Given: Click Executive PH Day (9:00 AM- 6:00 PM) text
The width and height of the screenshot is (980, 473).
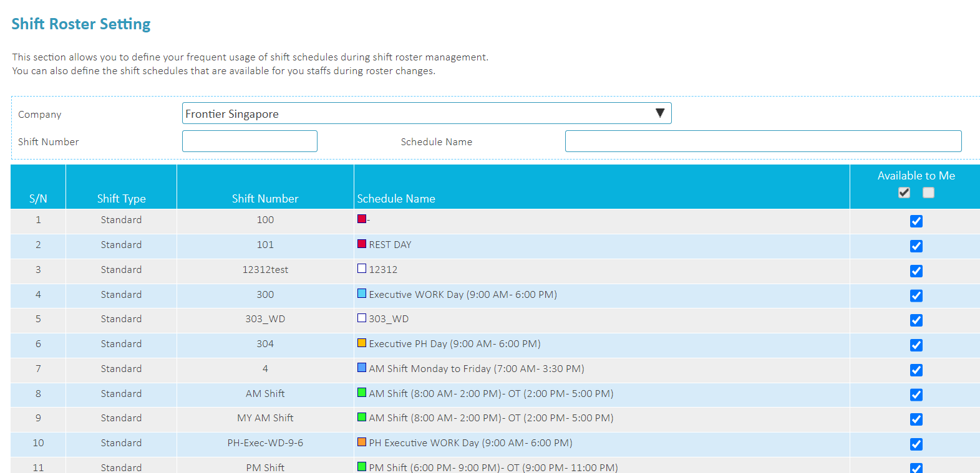Looking at the screenshot, I should coord(455,344).
